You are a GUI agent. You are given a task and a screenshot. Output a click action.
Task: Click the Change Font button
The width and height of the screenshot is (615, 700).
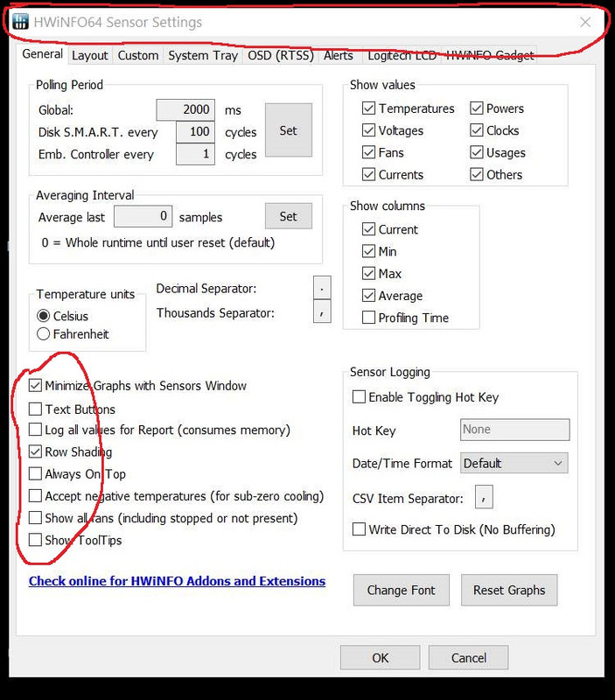coord(402,590)
